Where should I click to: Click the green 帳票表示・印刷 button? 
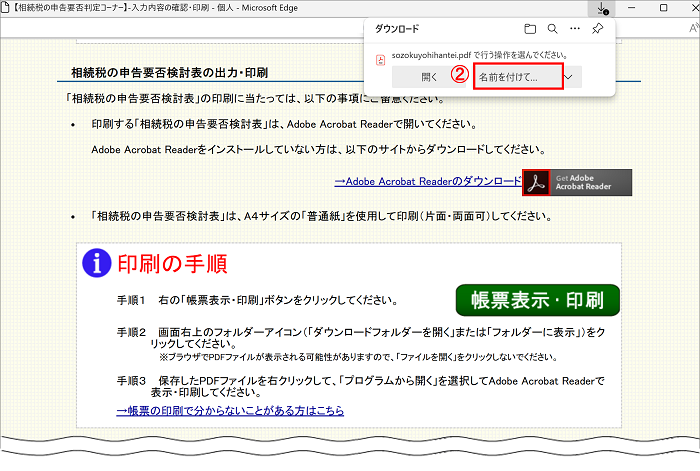[x=538, y=300]
